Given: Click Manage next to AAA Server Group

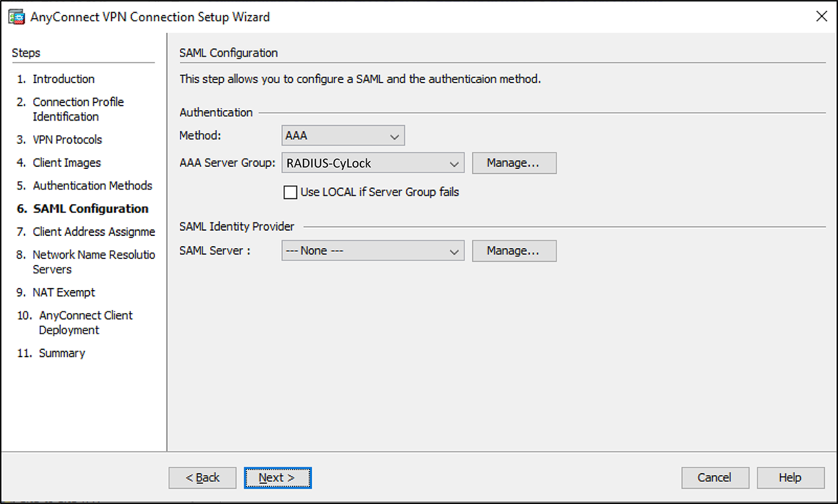Looking at the screenshot, I should (x=514, y=164).
